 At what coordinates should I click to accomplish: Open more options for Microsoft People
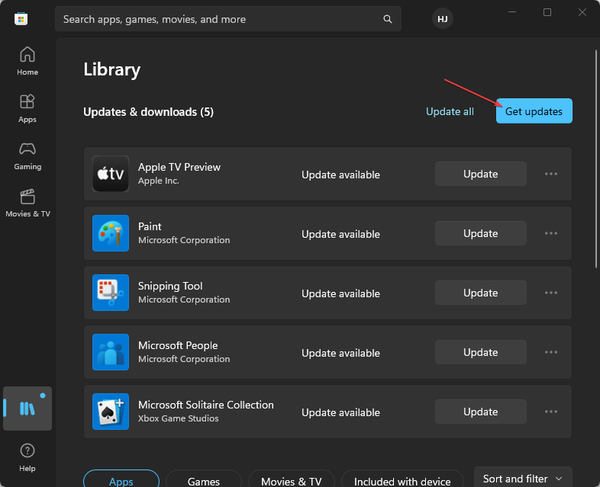click(551, 352)
